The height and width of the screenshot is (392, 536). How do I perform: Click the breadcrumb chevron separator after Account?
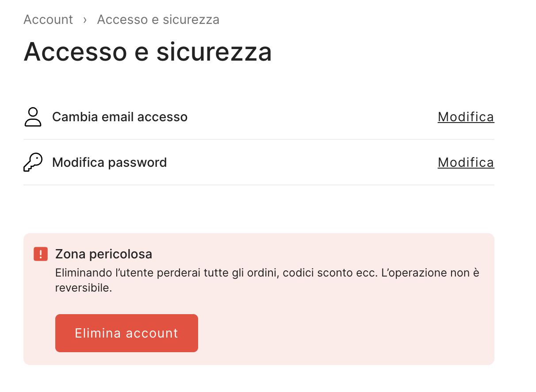click(x=85, y=20)
